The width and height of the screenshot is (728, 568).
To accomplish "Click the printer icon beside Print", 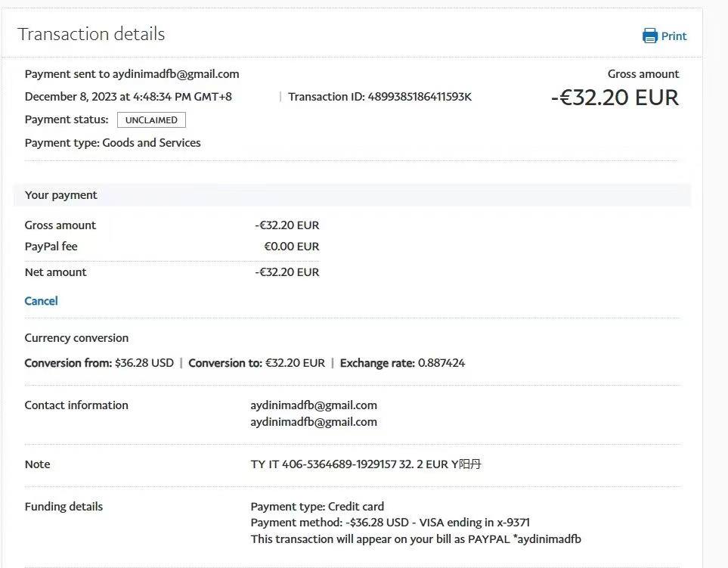I will coord(649,36).
